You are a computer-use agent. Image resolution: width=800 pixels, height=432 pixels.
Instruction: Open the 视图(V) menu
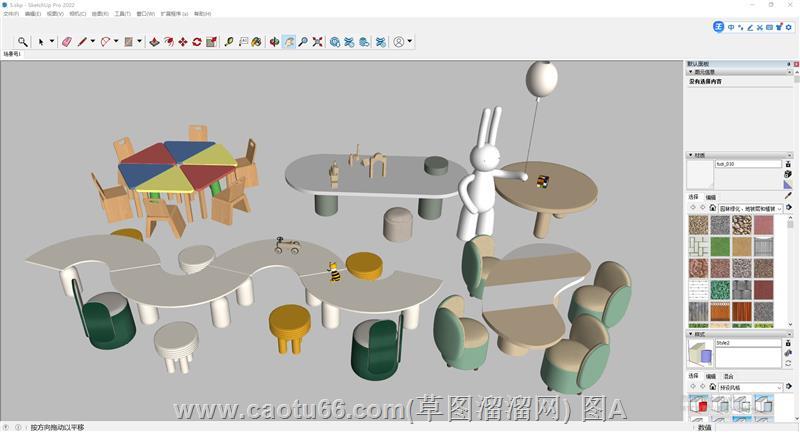coord(55,14)
